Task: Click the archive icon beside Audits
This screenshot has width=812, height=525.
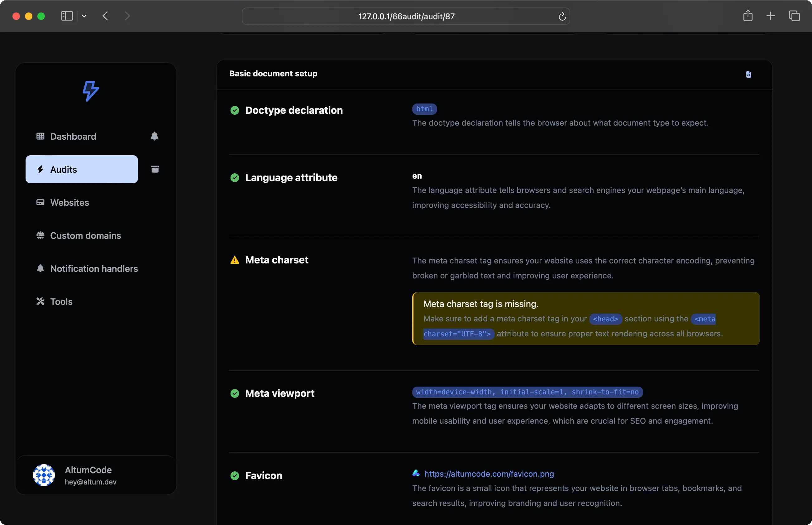Action: click(155, 169)
